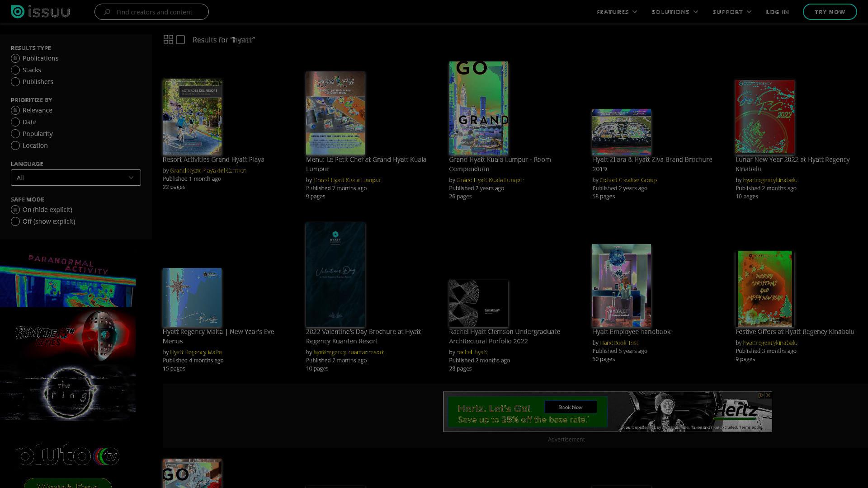The image size is (868, 488).
Task: Open Lunar New Year 2022 title link
Action: click(793, 164)
